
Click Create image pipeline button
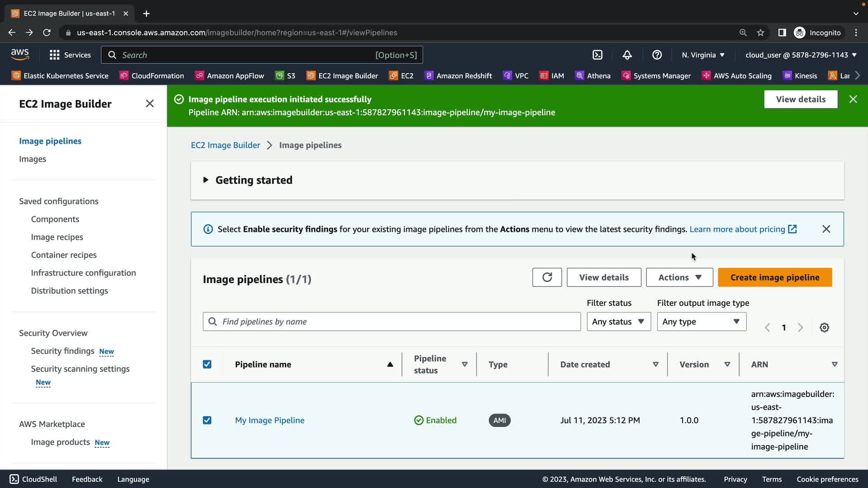tap(774, 277)
